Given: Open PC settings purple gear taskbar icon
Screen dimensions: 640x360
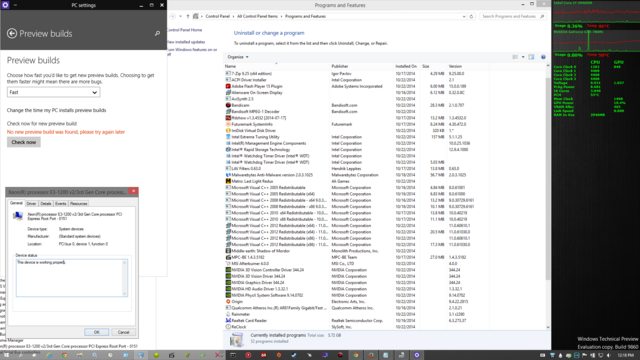Looking at the screenshot, I should [417, 355].
